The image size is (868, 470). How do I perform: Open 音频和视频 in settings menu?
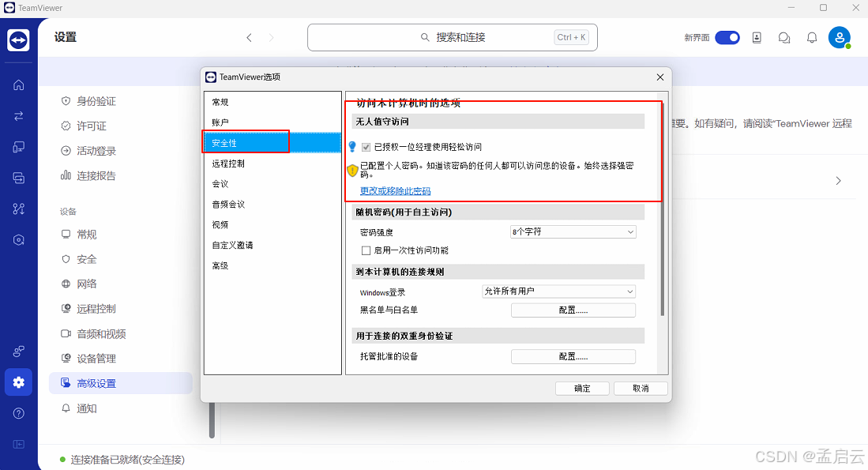(121, 334)
